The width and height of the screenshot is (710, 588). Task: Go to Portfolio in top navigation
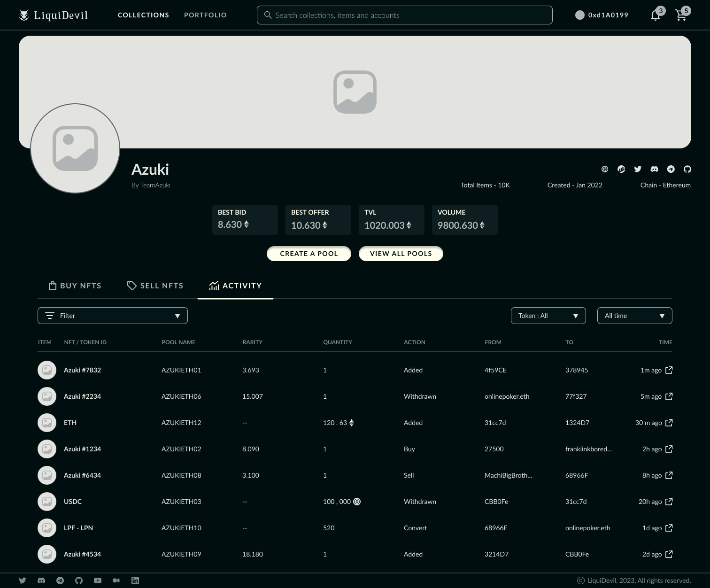point(205,15)
